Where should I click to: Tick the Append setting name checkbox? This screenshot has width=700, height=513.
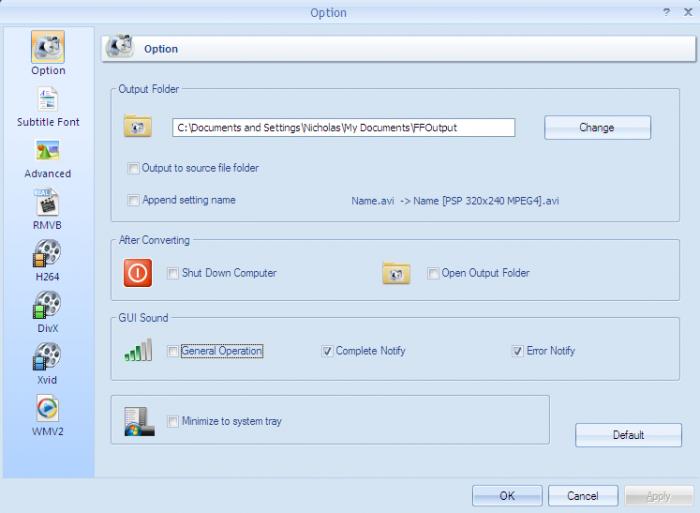coord(133,200)
